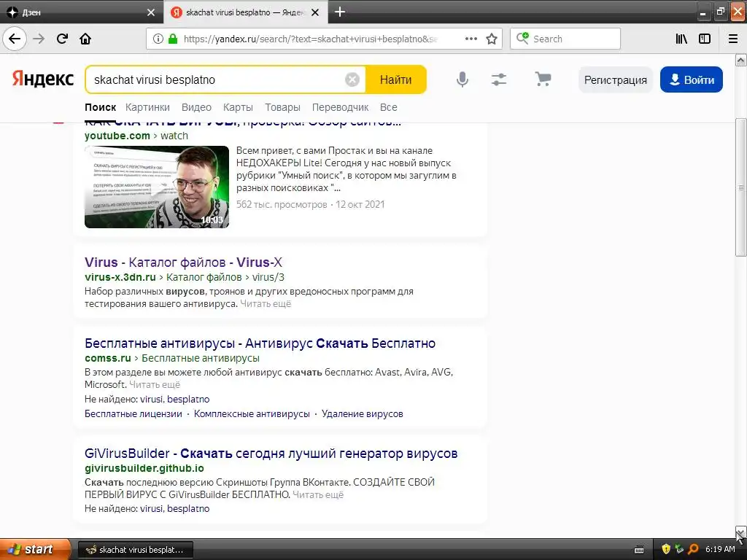Image resolution: width=747 pixels, height=560 pixels.
Task: Click the scrollbar up arrow
Action: coord(741,60)
